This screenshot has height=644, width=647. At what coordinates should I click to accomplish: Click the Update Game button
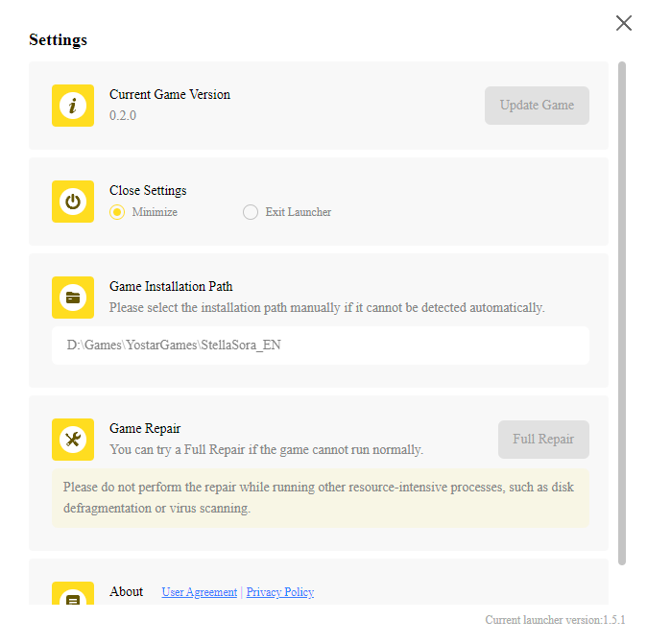pyautogui.click(x=537, y=106)
